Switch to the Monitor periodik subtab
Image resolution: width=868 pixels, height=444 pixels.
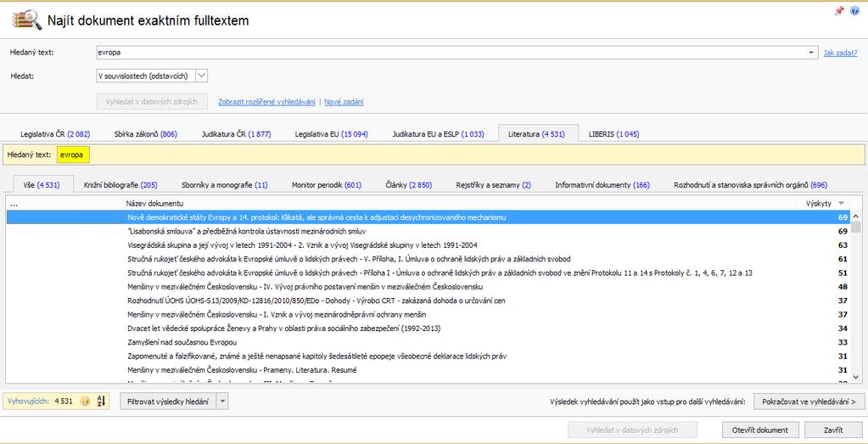(327, 185)
